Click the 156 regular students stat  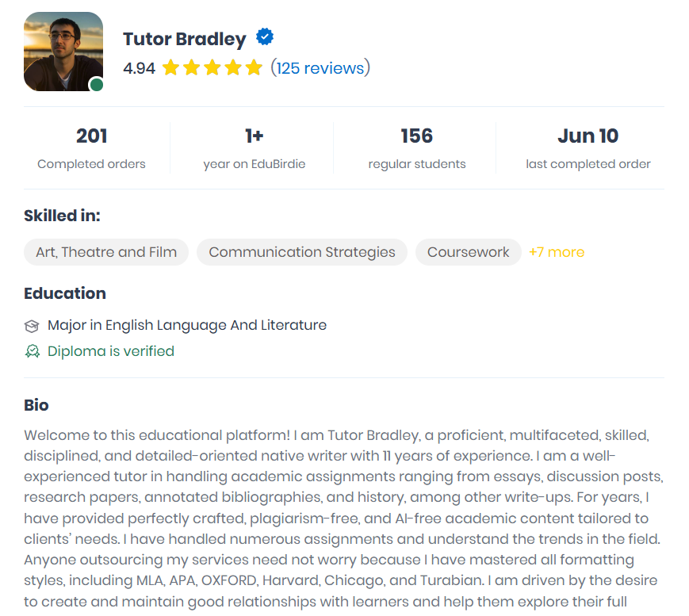pos(416,148)
